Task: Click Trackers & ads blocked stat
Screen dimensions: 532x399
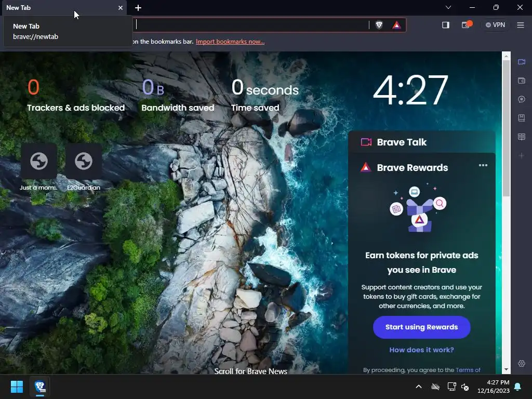Action: (x=76, y=96)
